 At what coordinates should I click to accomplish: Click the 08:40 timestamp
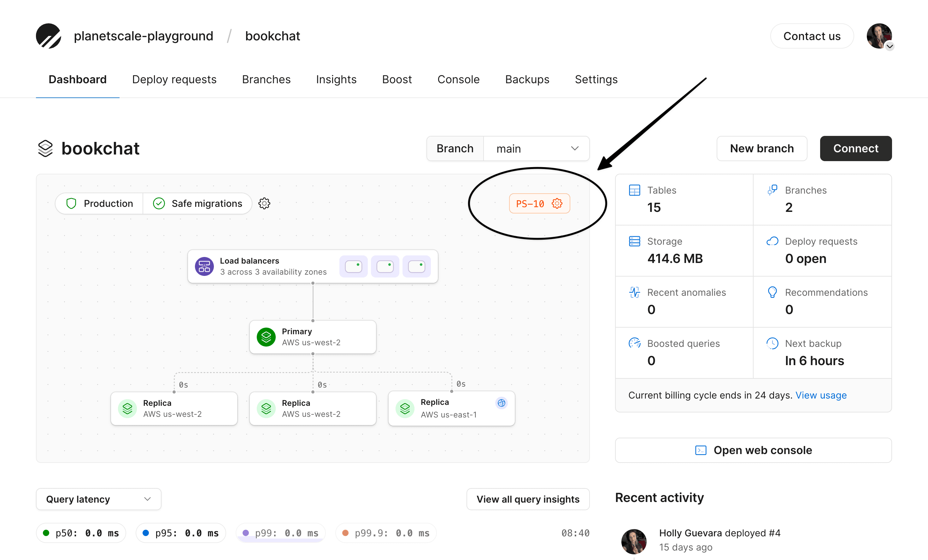[x=575, y=533]
